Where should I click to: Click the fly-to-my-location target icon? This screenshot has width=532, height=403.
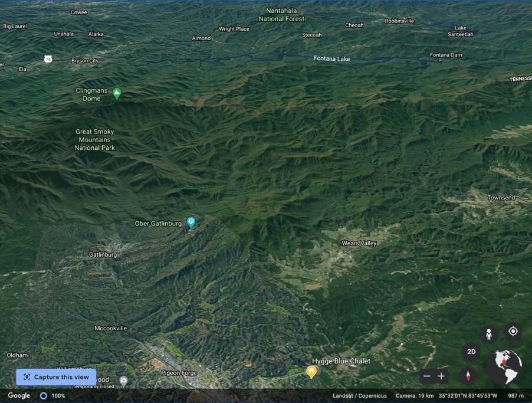coord(513,331)
